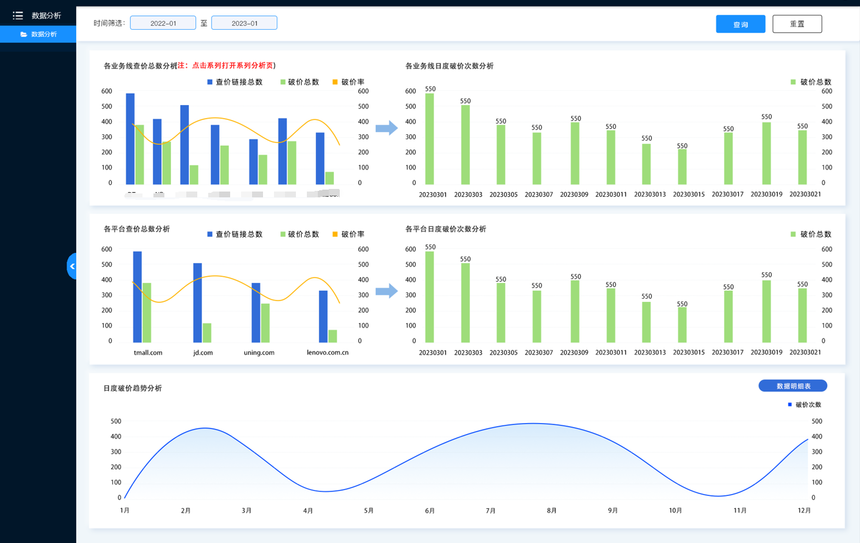Toggle 破价率 legend in 各平台查价总数分析 chart
860x543 pixels.
click(x=348, y=234)
